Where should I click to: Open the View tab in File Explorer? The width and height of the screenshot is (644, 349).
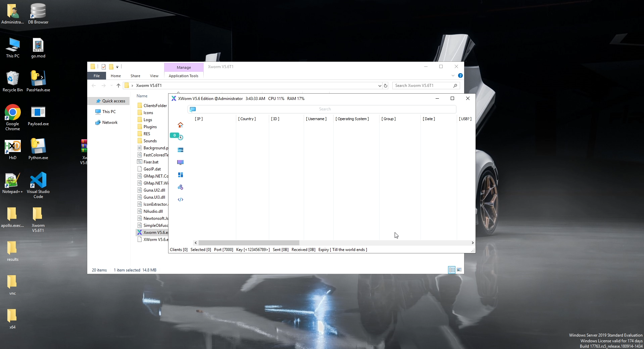[x=154, y=76]
